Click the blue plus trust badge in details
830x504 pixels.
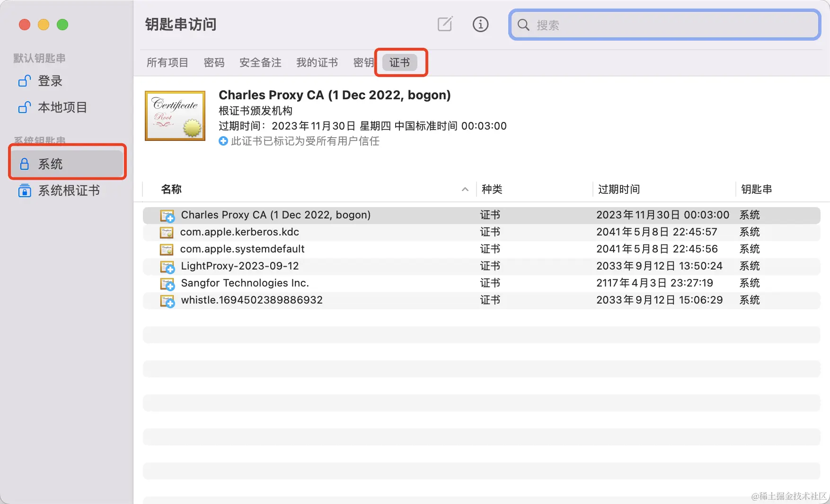tap(223, 141)
